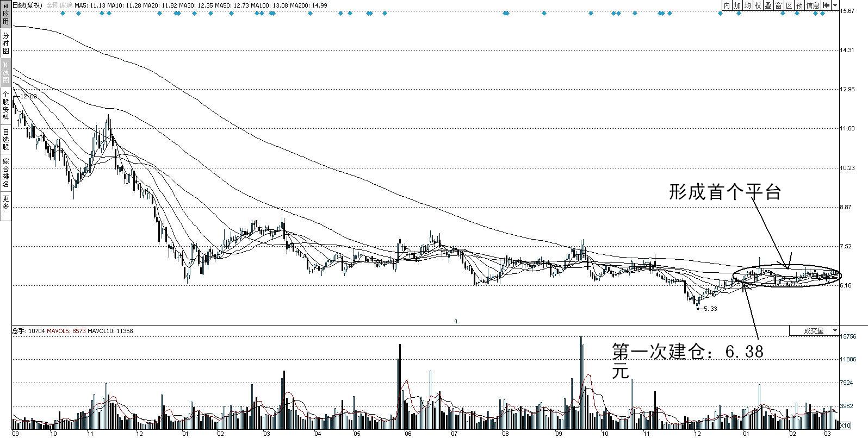Open the toolbar dropdown arrow at top right

click(835, 5)
